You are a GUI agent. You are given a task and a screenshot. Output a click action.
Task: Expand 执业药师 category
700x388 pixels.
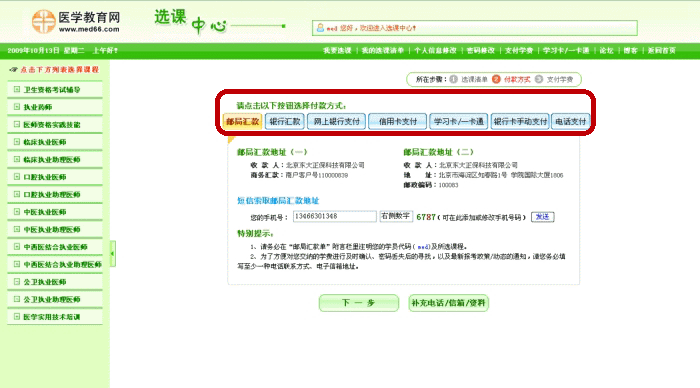17,107
